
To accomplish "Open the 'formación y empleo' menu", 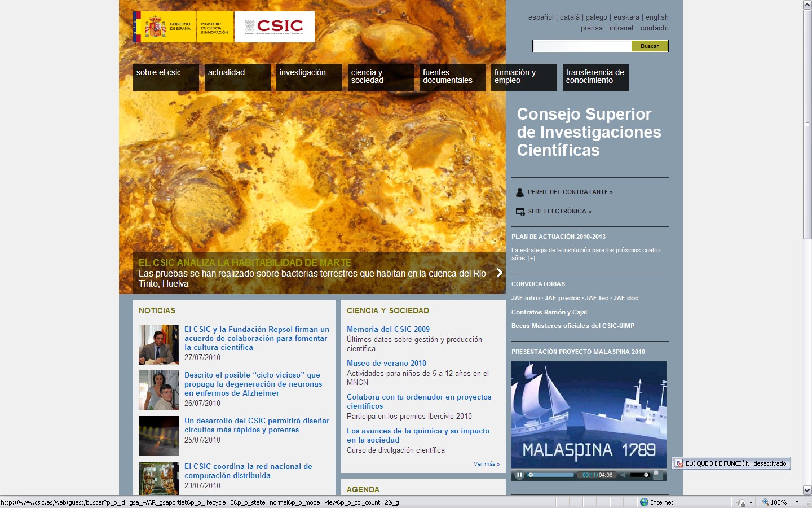I will [524, 77].
